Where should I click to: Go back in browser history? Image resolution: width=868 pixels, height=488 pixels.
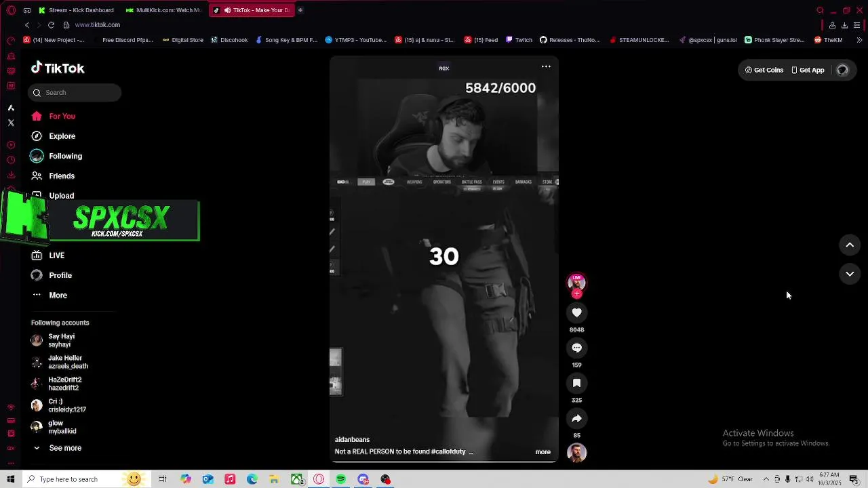click(27, 25)
